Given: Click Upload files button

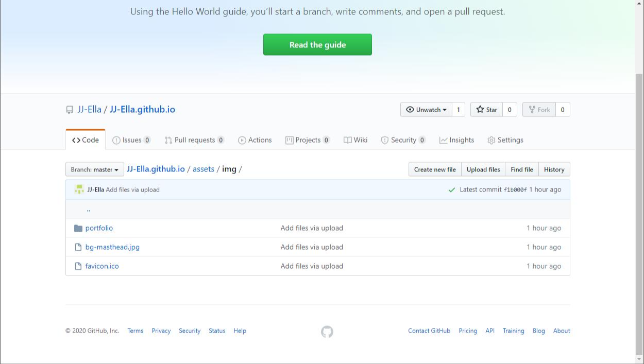Looking at the screenshot, I should tap(483, 169).
